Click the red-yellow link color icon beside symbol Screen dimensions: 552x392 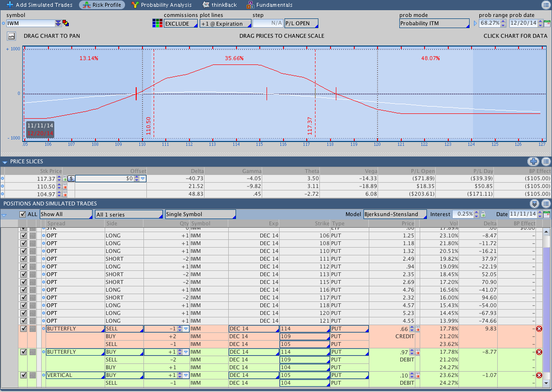point(65,23)
